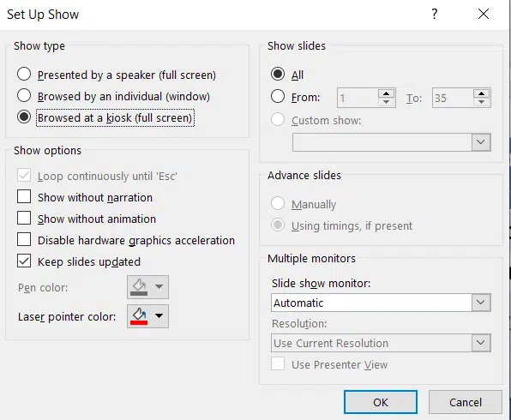Confirm settings with the OK button
Viewport: 511px width, 420px height.
(x=381, y=402)
